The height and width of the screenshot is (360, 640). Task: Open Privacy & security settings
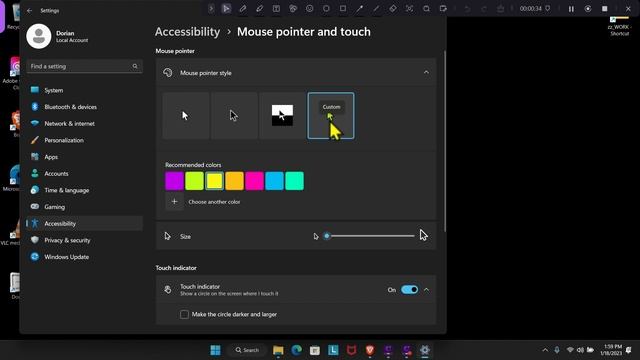pyautogui.click(x=84, y=240)
